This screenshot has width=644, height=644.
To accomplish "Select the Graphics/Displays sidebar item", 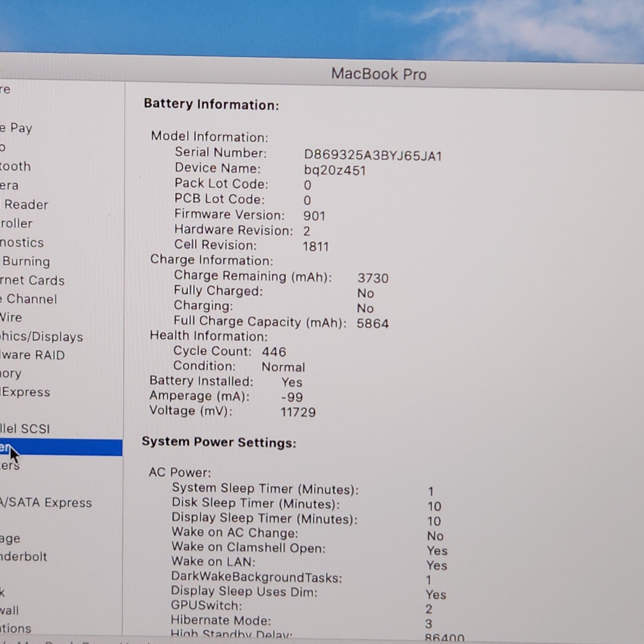I will (x=41, y=337).
